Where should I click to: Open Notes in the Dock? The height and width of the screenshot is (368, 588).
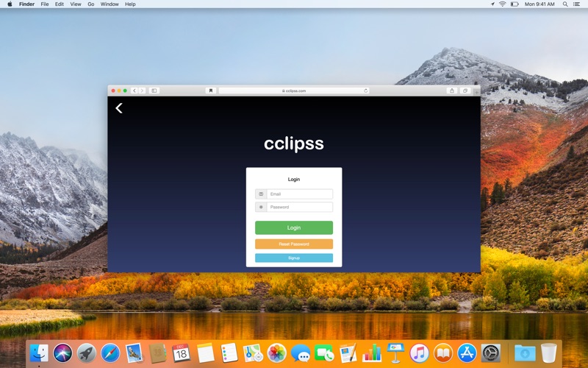pyautogui.click(x=206, y=353)
